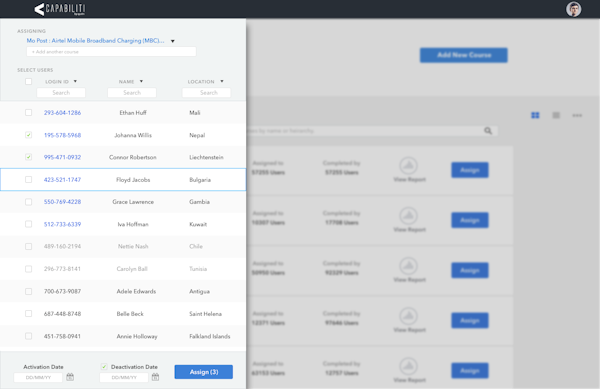Tick the select-all users checkbox
600x389 pixels.
point(28,81)
